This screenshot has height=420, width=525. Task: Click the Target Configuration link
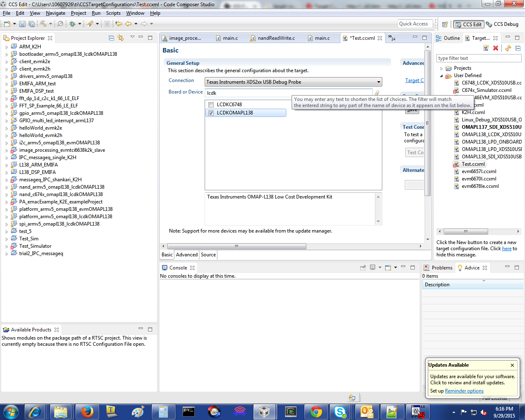tap(415, 80)
